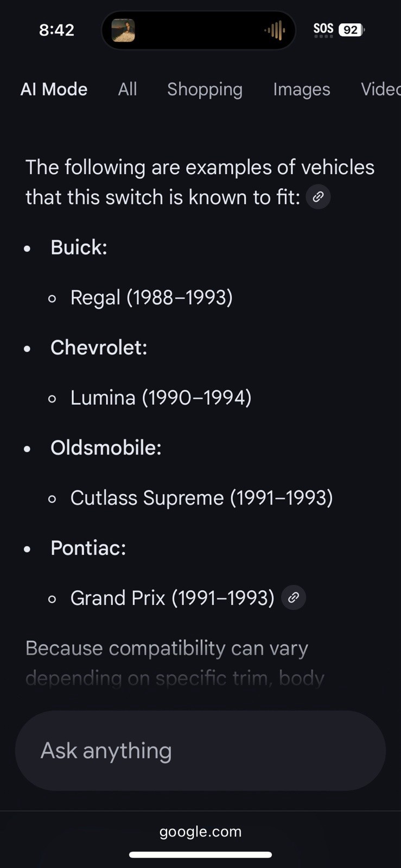Tap the Regal (1988–1993) list entry
The image size is (401, 868).
point(151,297)
